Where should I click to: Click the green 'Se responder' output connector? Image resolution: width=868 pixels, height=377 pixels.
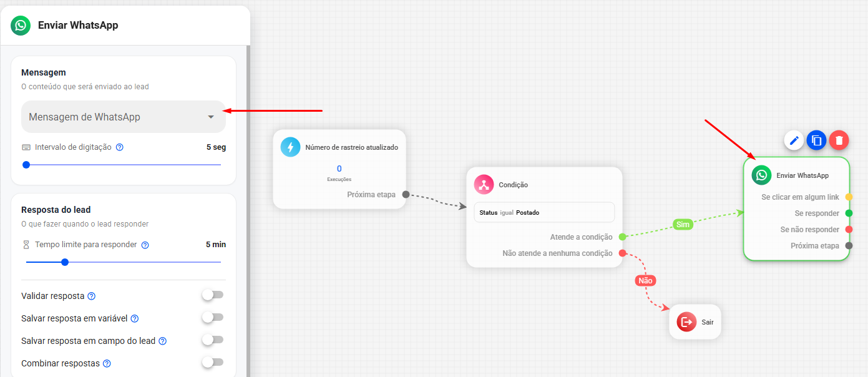point(849,213)
